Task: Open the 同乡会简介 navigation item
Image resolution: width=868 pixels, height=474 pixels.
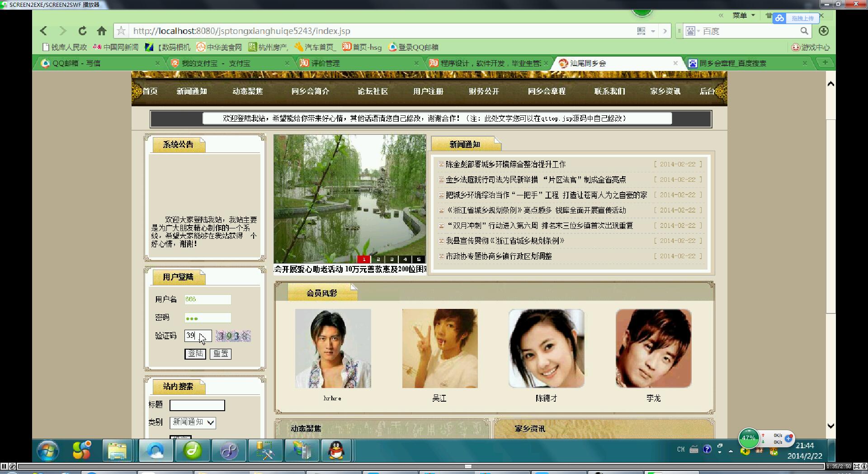Action: 310,91
